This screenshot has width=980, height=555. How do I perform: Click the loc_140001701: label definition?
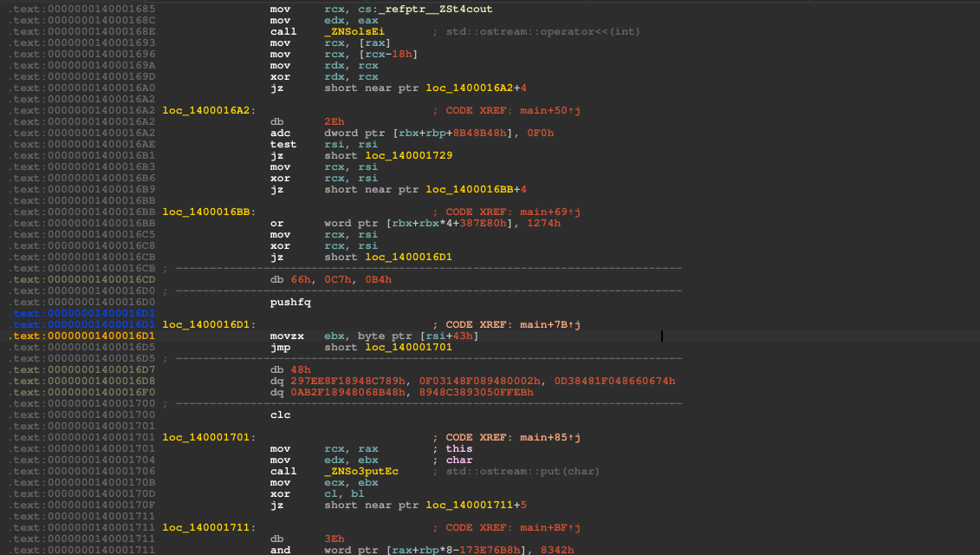(210, 437)
